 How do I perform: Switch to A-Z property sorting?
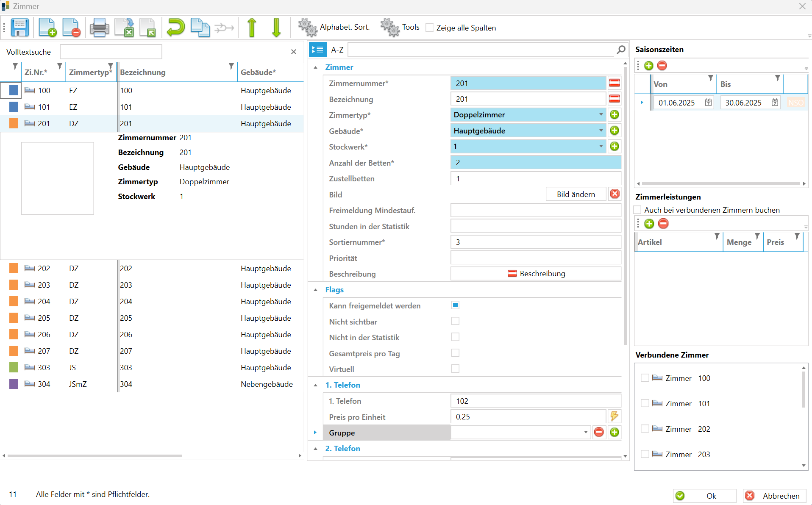pyautogui.click(x=337, y=50)
